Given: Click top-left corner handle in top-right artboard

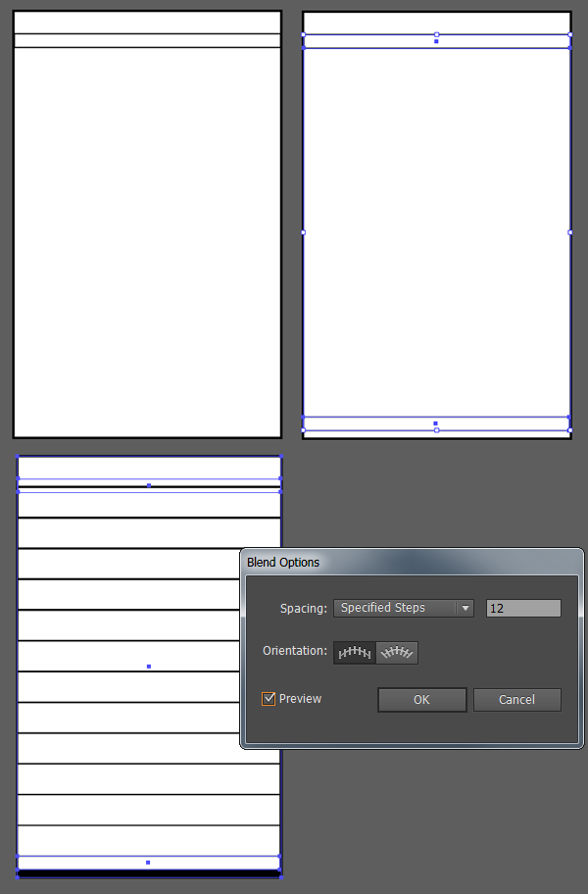Looking at the screenshot, I should (303, 34).
